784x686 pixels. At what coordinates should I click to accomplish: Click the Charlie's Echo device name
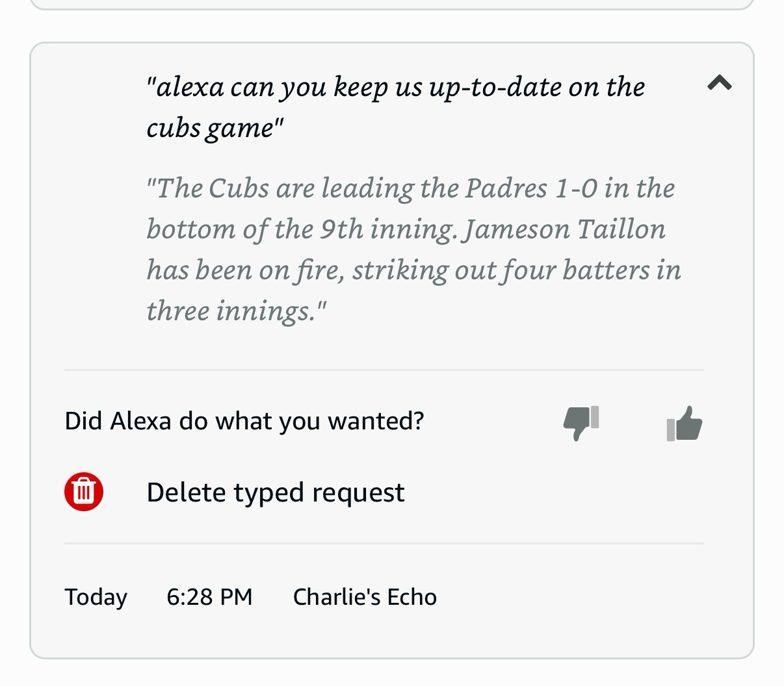(365, 597)
